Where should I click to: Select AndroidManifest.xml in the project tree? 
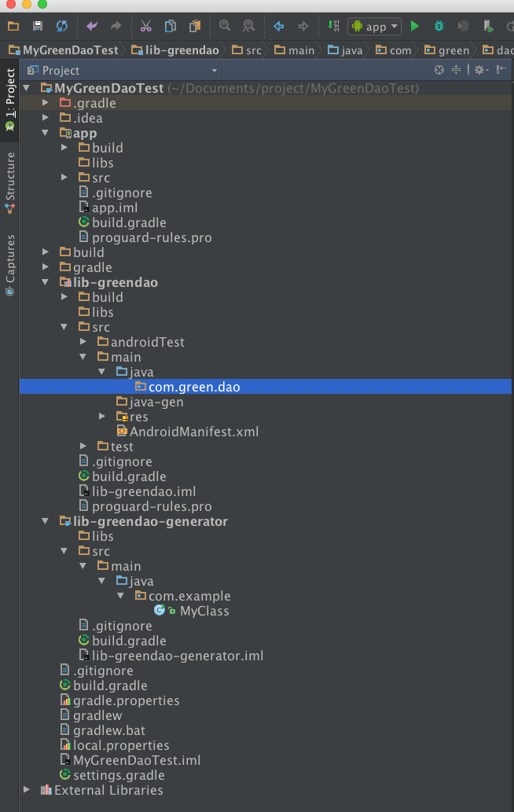point(193,432)
